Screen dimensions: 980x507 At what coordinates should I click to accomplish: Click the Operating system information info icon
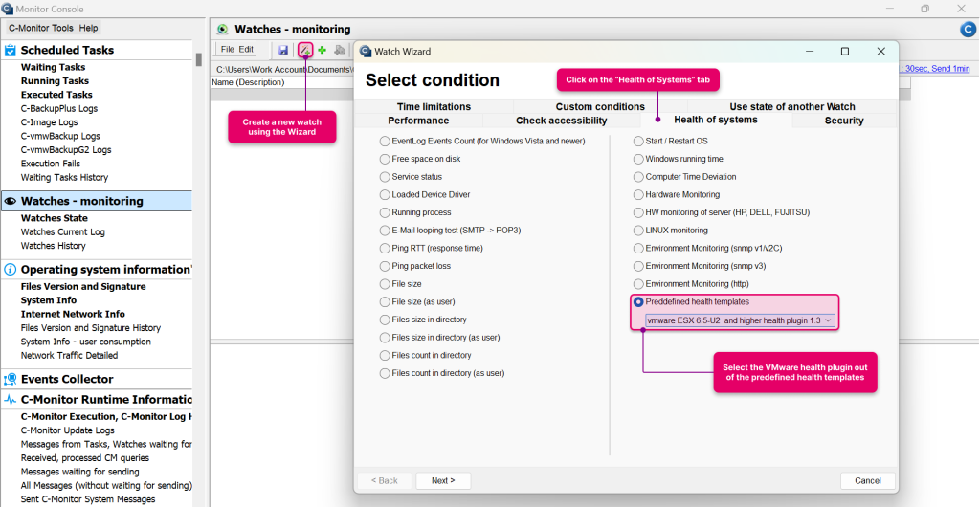pos(11,270)
